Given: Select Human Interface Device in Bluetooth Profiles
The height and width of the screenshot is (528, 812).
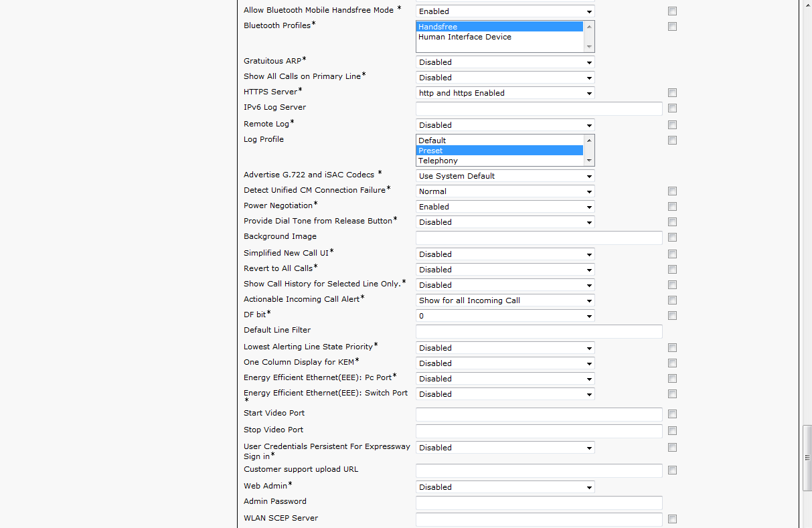Looking at the screenshot, I should (x=465, y=37).
